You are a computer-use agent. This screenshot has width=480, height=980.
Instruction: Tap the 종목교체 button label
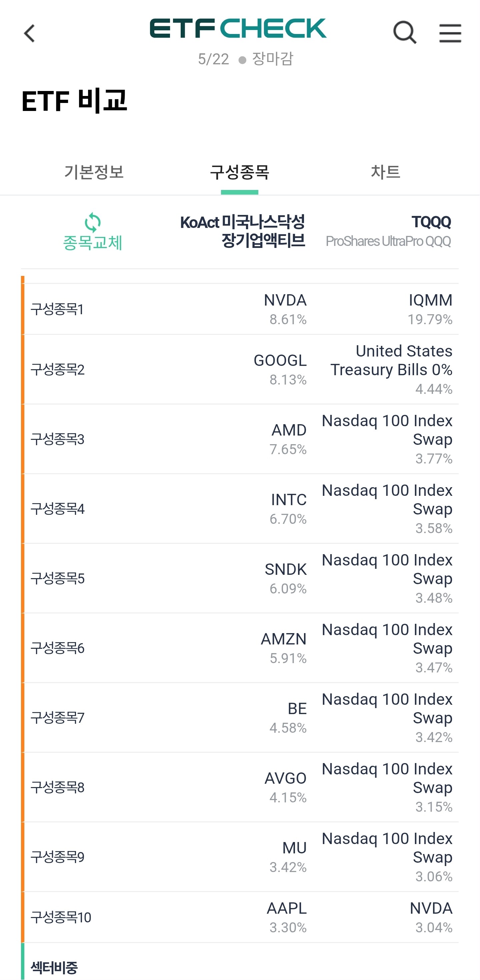coord(92,243)
